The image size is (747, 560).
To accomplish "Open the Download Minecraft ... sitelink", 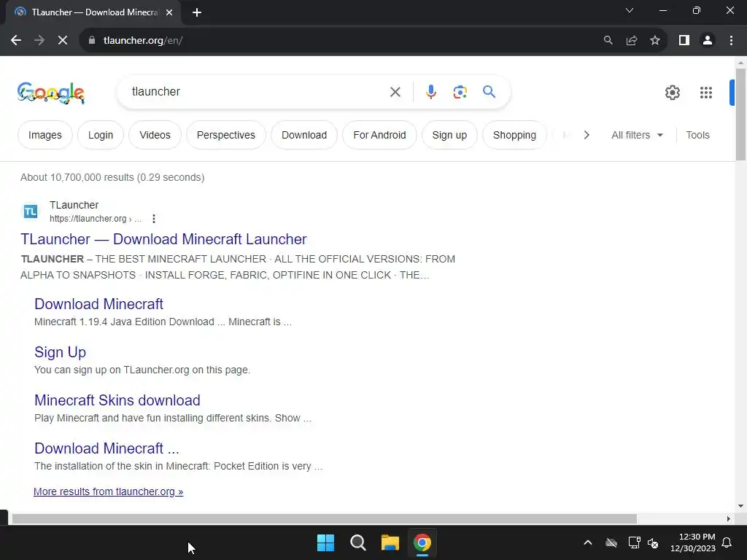I will coord(107,448).
